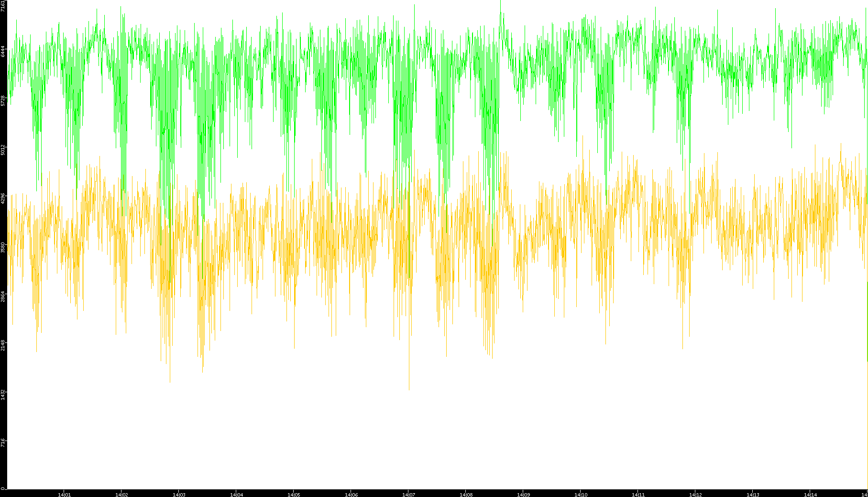Viewport: 868px width, 497px height.
Task: Select the 14:14 label on the x-axis
Action: click(x=810, y=494)
